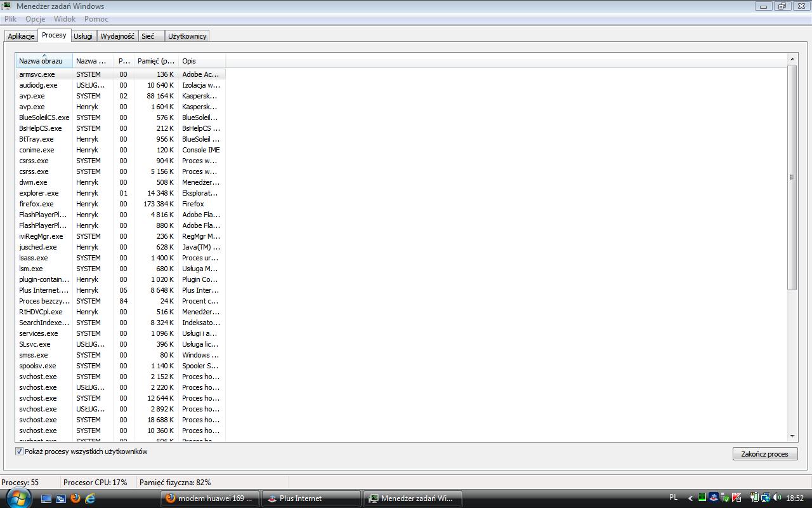Sort by 'Pamięć' column header
812x508 pixels.
tap(155, 61)
